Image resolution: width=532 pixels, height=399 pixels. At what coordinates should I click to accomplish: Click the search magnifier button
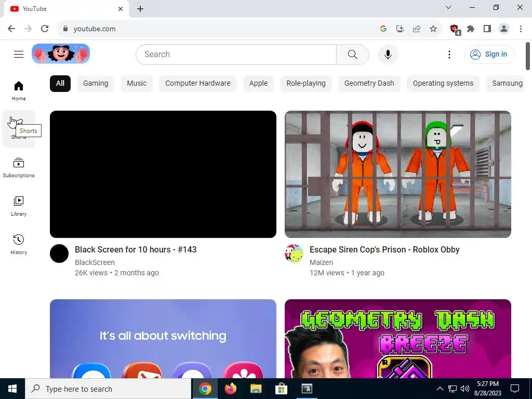coord(353,54)
